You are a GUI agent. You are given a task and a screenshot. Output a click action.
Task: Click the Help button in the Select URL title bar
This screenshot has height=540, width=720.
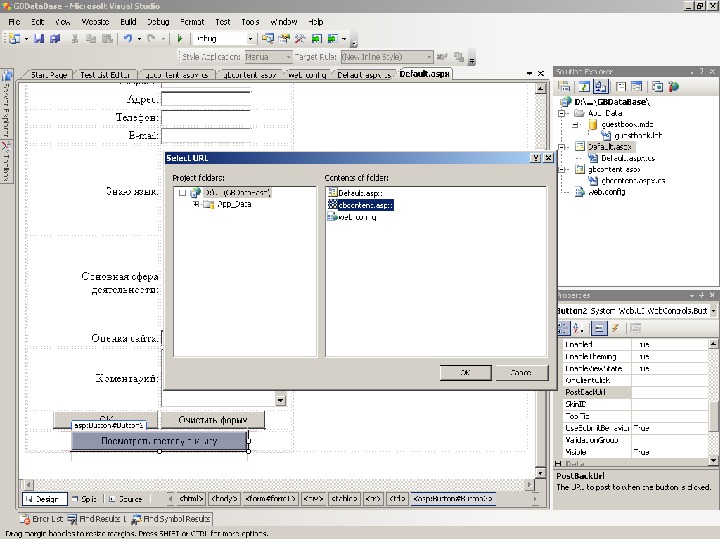click(x=535, y=158)
